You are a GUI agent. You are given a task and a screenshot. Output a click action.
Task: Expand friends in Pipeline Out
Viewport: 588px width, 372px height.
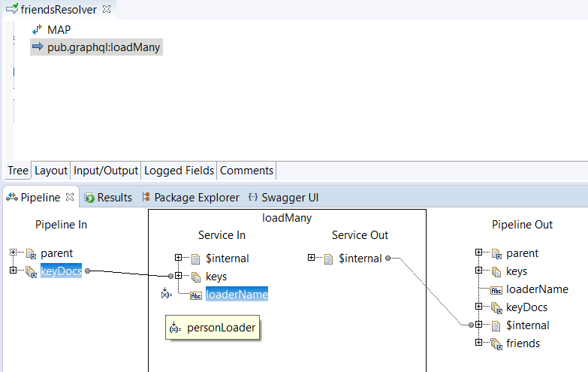tap(479, 343)
